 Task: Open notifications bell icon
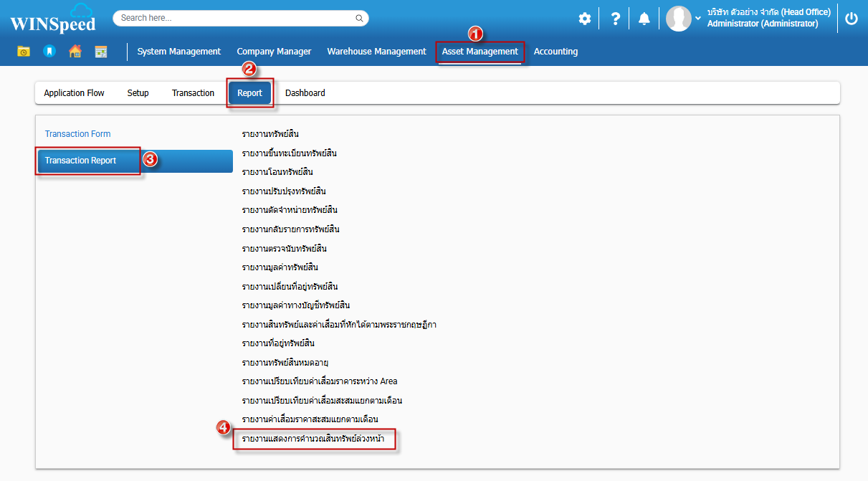pyautogui.click(x=644, y=19)
